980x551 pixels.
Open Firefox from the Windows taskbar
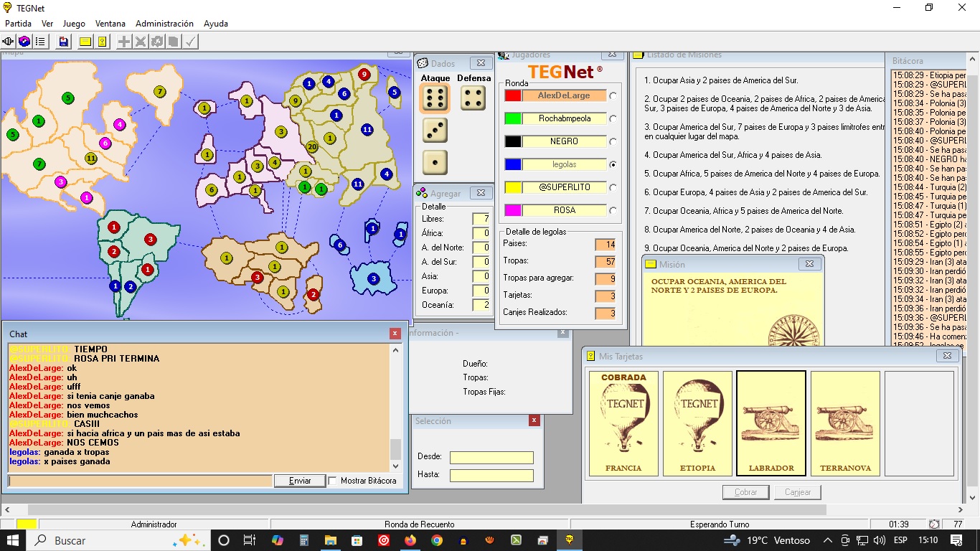[x=410, y=540]
